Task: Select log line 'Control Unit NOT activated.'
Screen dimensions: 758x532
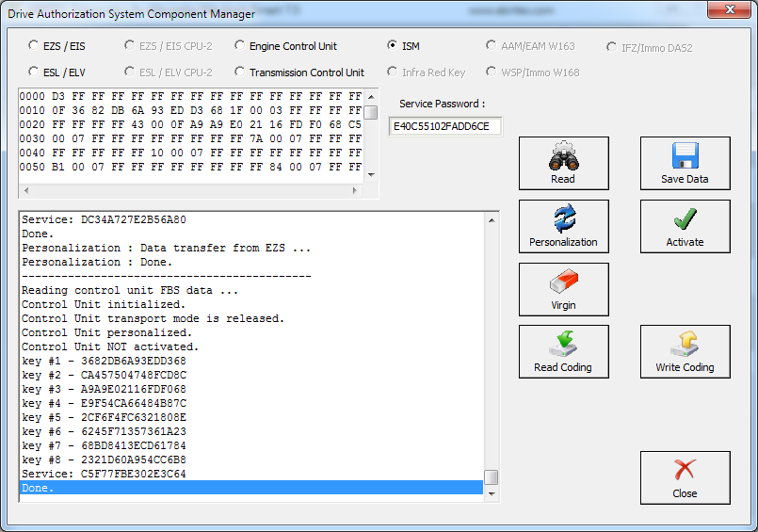Action: point(251,347)
